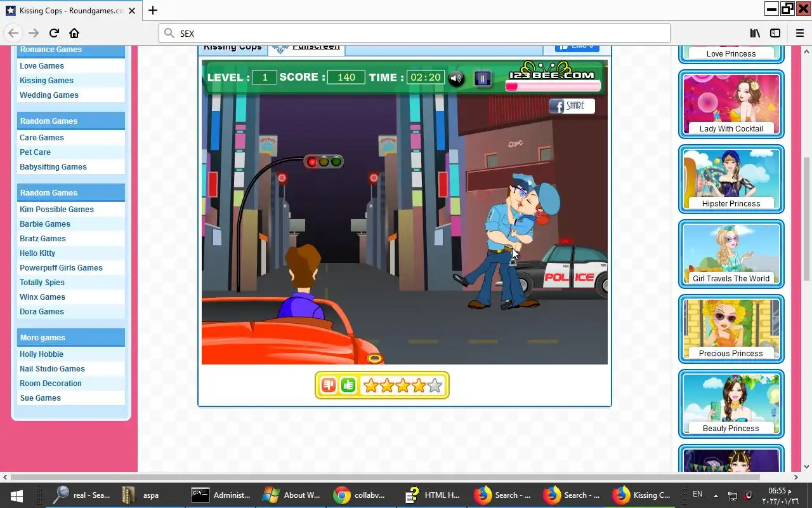The width and height of the screenshot is (812, 508).
Task: Give the game a thumbs down
Action: click(x=328, y=385)
